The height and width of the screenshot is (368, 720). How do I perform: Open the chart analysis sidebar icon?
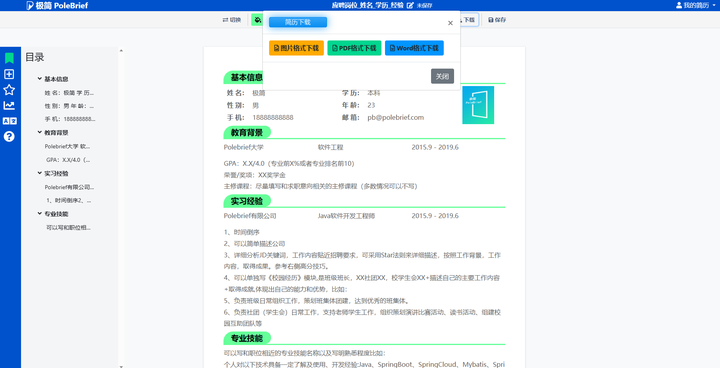click(9, 105)
